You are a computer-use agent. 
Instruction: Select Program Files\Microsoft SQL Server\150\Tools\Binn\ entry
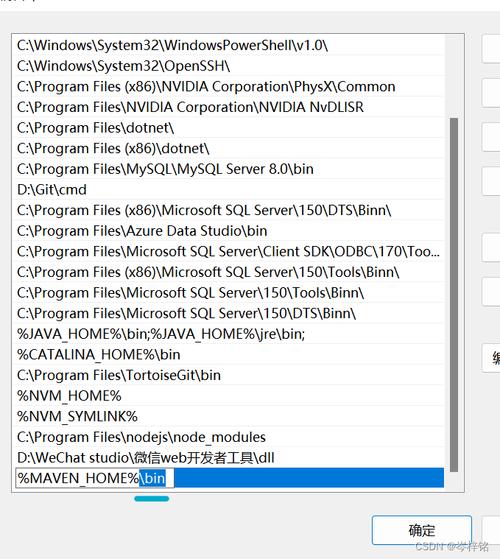pos(230,293)
